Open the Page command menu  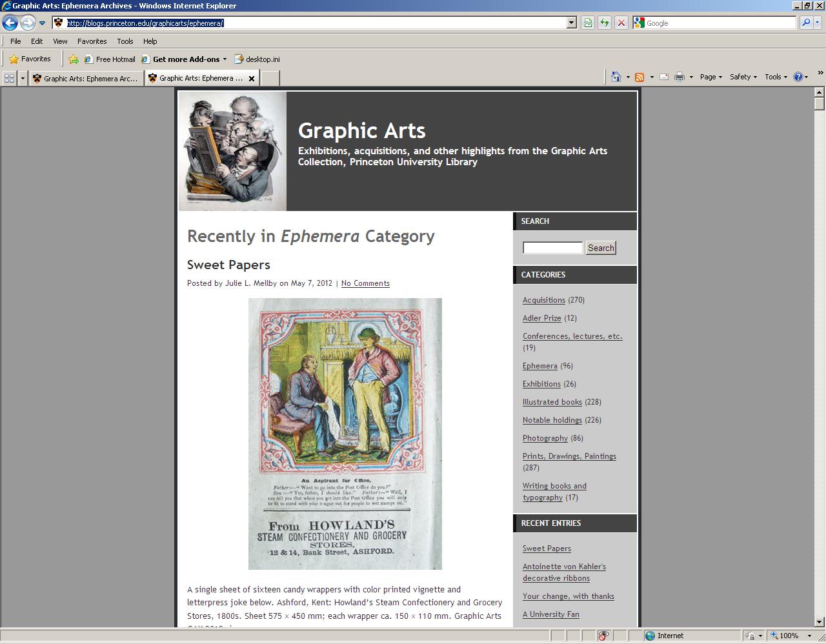click(x=711, y=77)
